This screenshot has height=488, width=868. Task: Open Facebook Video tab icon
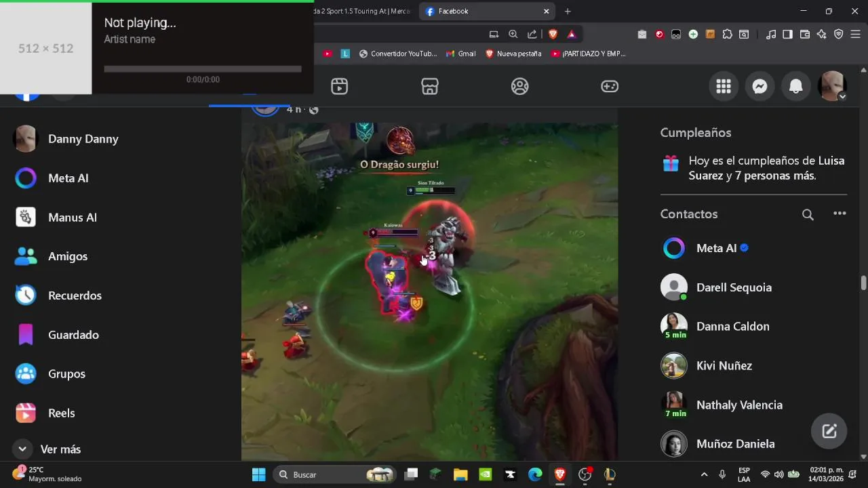(339, 87)
